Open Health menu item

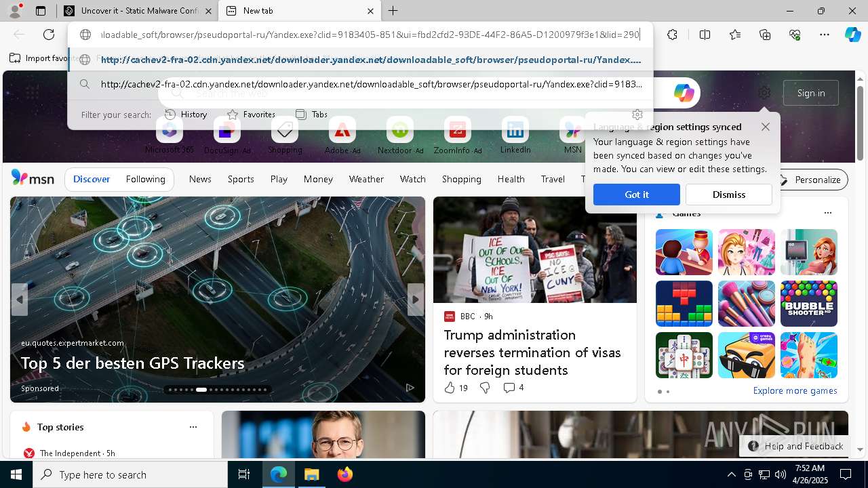(x=511, y=179)
